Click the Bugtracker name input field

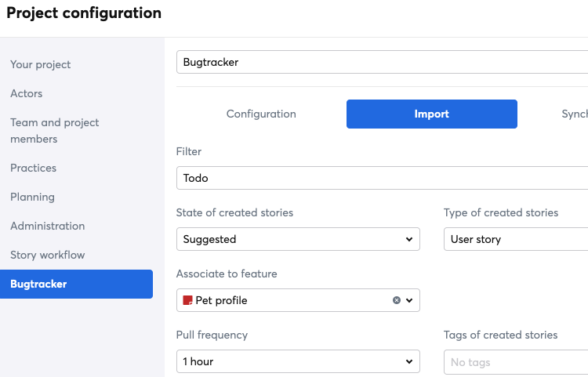pyautogui.click(x=382, y=62)
